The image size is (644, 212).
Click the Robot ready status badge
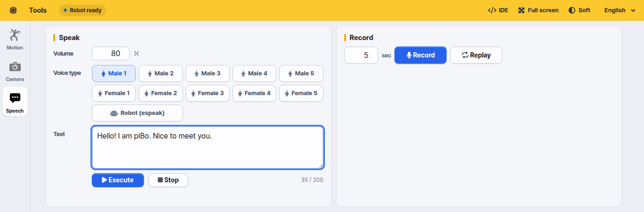click(83, 10)
